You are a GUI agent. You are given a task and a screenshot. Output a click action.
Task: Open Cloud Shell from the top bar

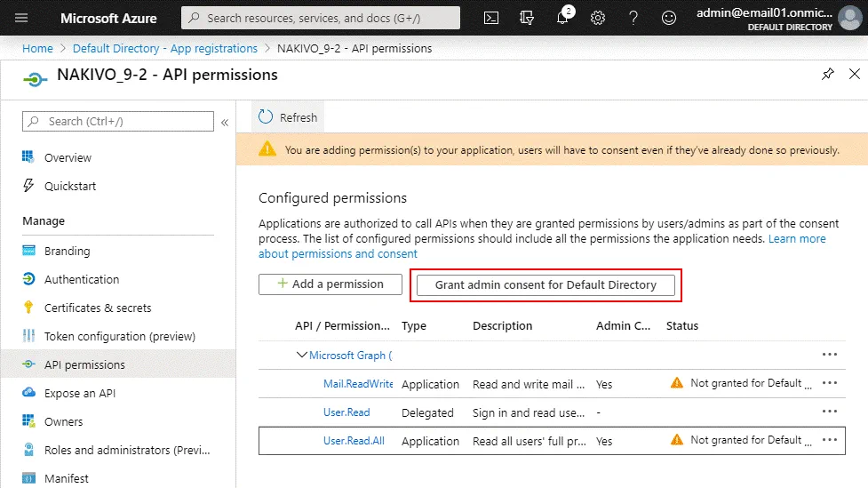click(x=491, y=18)
